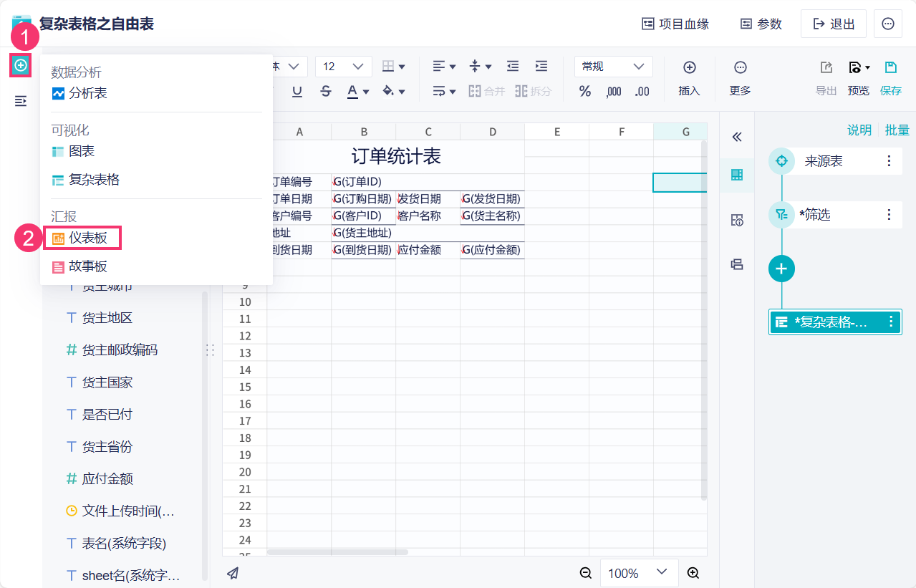This screenshot has width=916, height=588.
Task: Select field 货主邮政编码
Action: click(112, 350)
